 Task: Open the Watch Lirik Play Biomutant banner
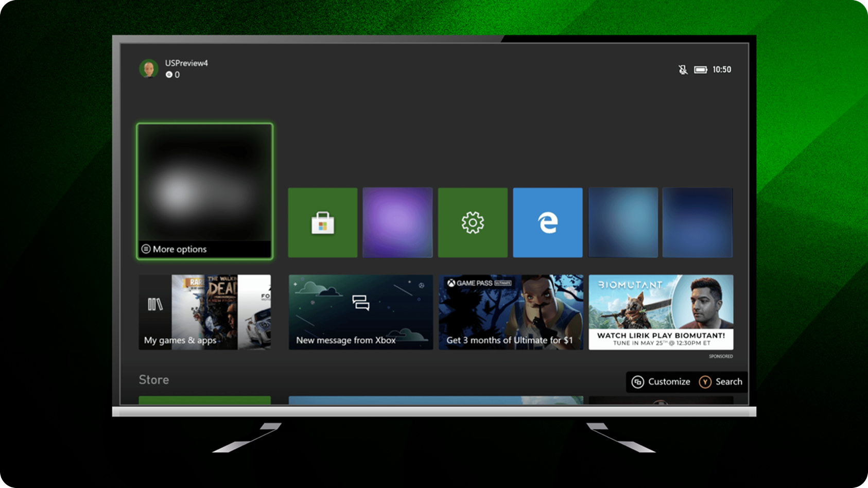click(x=661, y=311)
